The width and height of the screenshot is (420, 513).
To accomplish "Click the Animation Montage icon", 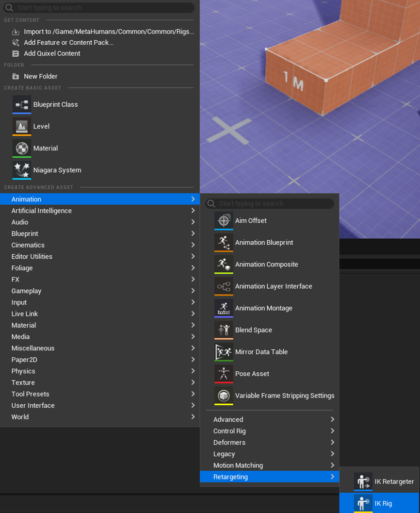I will pyautogui.click(x=224, y=308).
